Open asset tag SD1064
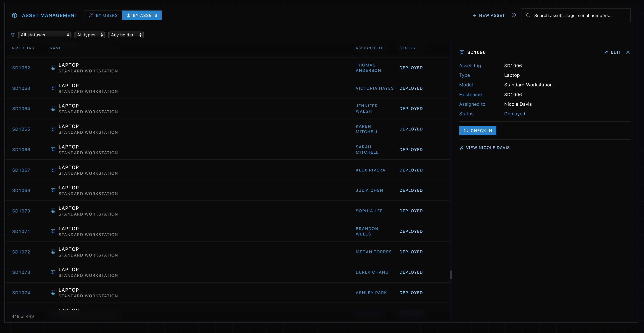Image resolution: width=644 pixels, height=333 pixels. [x=21, y=109]
